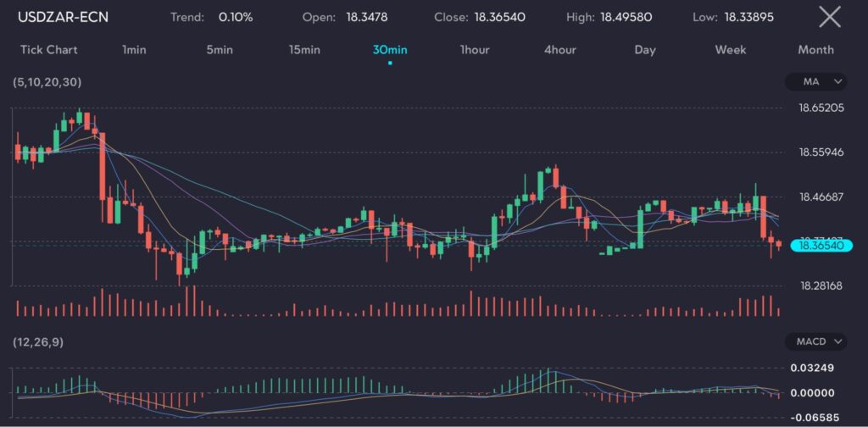Choose the 4hour timeframe

[560, 49]
